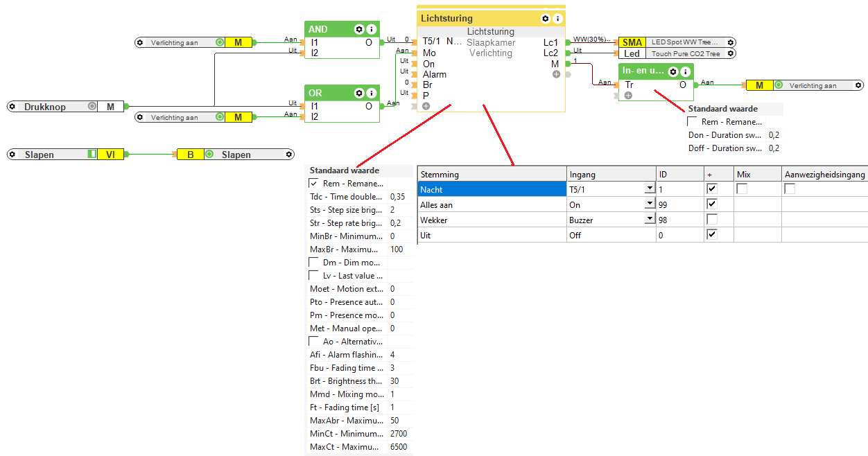
Task: Click the yellow VI label on Slapen
Action: pyautogui.click(x=110, y=155)
